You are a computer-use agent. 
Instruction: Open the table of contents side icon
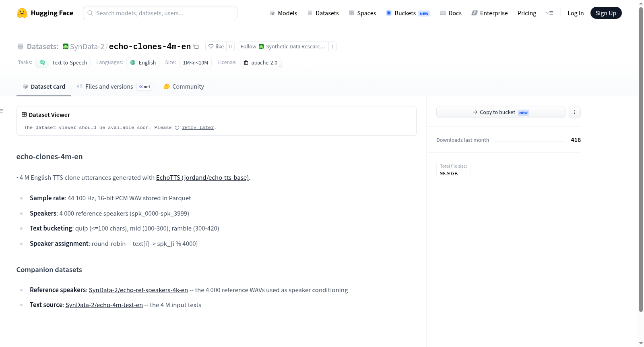coord(2,111)
